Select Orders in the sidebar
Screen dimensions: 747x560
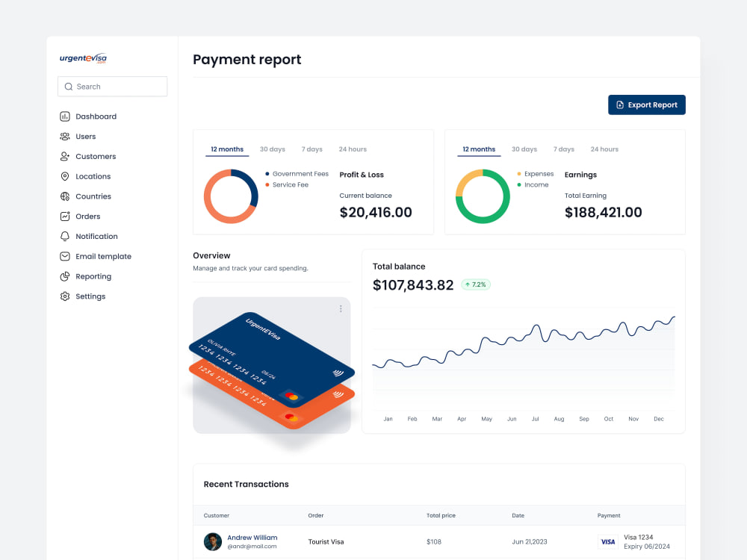click(88, 217)
